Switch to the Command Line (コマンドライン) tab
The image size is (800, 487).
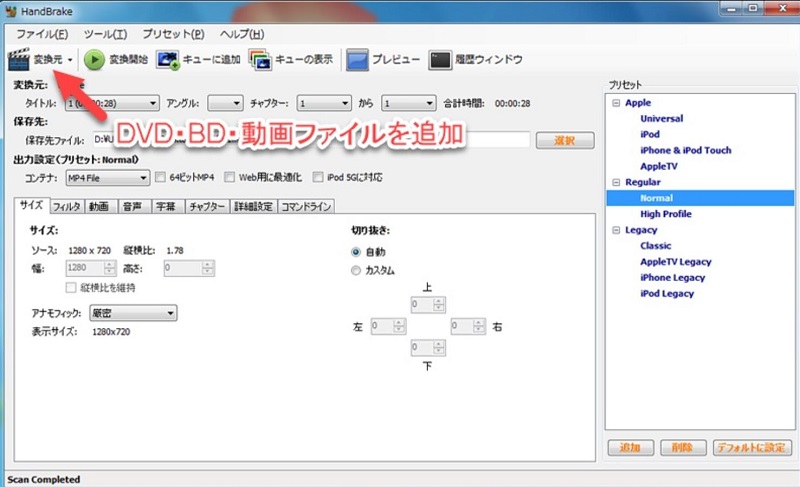click(x=306, y=207)
